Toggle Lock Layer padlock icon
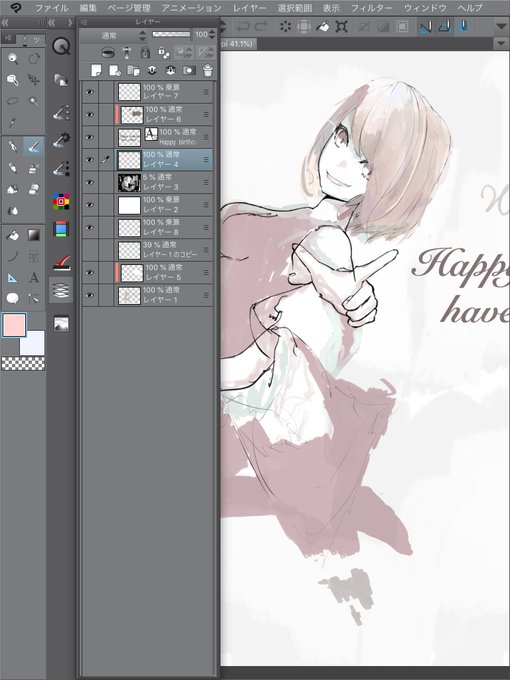The image size is (510, 680). 145,52
